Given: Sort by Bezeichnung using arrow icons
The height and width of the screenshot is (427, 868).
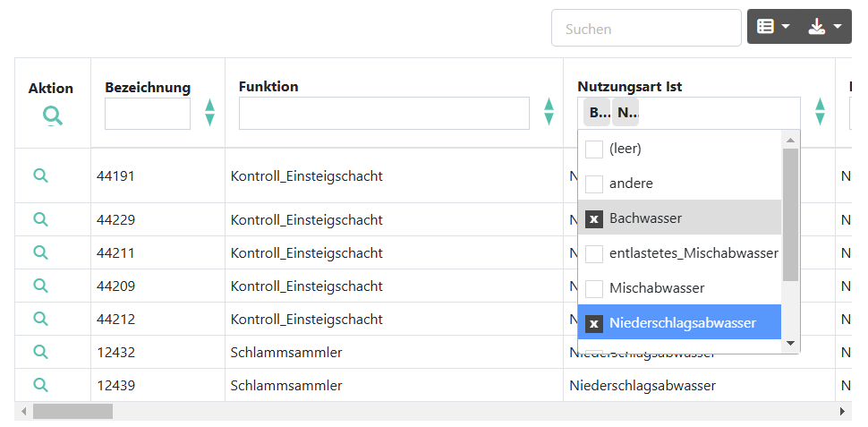Looking at the screenshot, I should click(x=209, y=113).
